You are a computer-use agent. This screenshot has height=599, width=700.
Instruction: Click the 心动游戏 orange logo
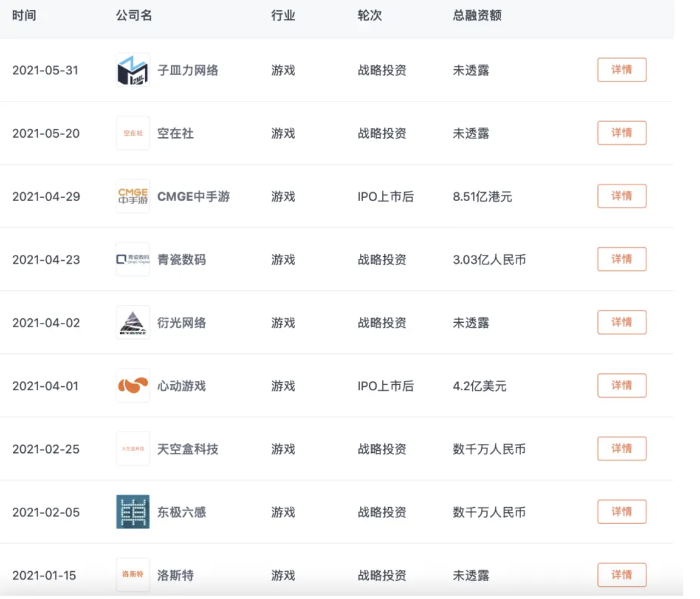tap(132, 386)
